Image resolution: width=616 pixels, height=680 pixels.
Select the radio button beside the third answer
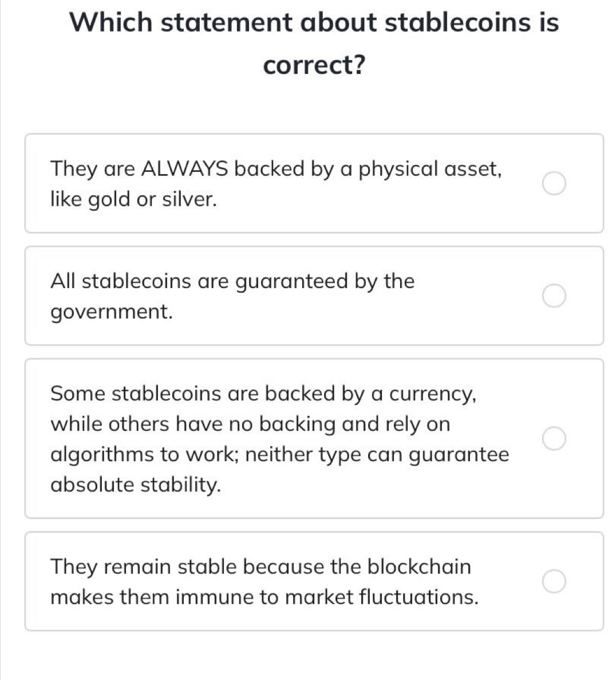pyautogui.click(x=554, y=438)
